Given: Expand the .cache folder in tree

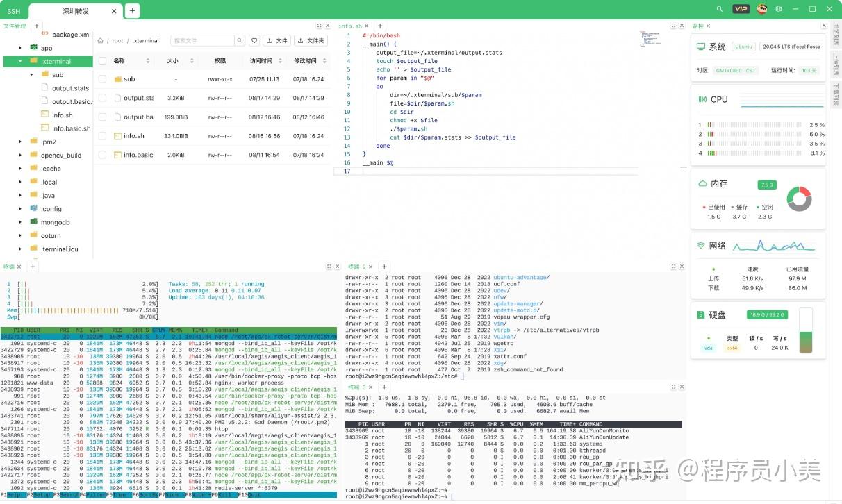Looking at the screenshot, I should point(20,168).
